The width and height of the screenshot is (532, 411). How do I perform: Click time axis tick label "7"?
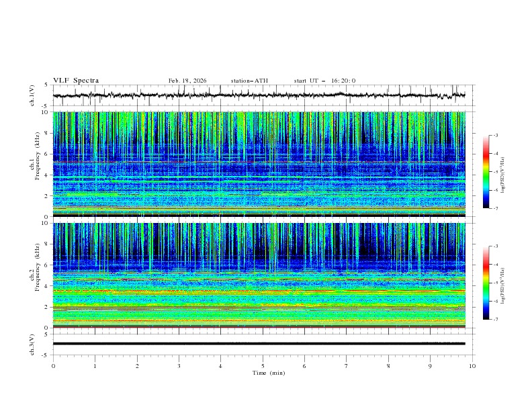(347, 366)
